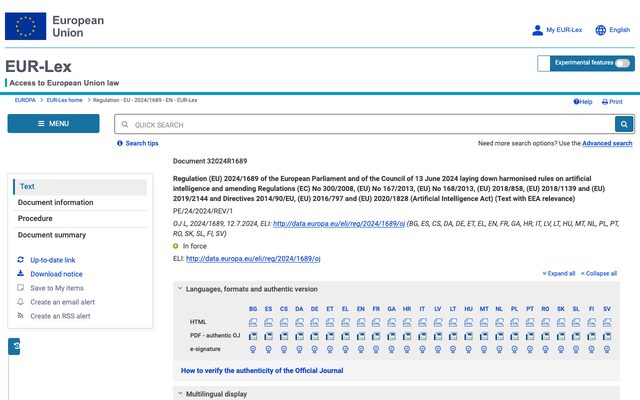Open the HTML version in Czech (CS)

pos(284,322)
